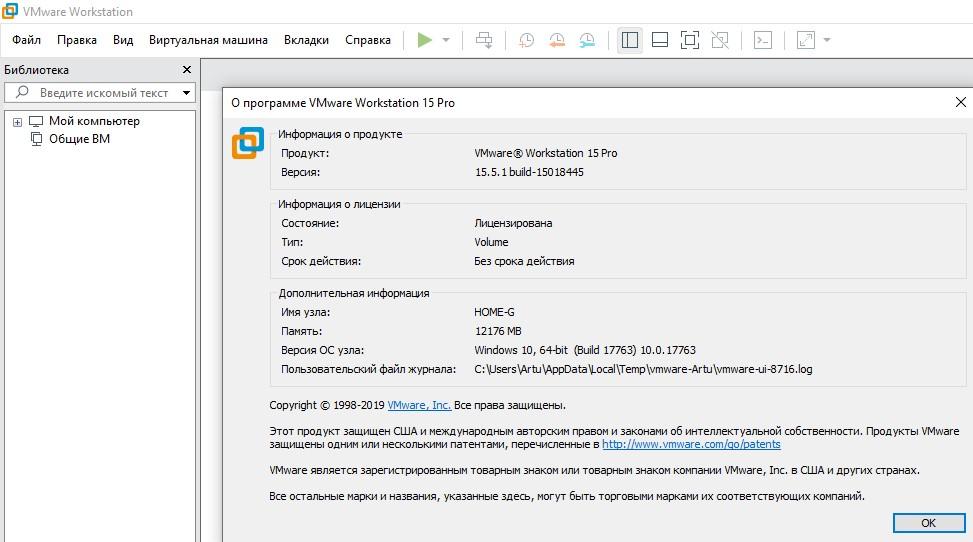Click product name VMware Workstation 15 Pro value
973x542 pixels.
click(x=546, y=153)
